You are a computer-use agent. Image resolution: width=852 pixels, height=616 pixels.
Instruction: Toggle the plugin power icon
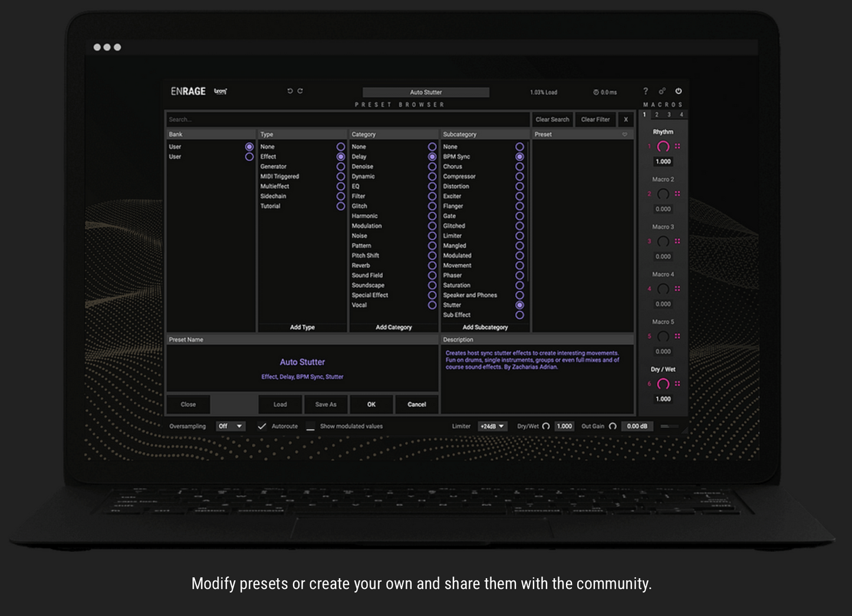[x=679, y=91]
